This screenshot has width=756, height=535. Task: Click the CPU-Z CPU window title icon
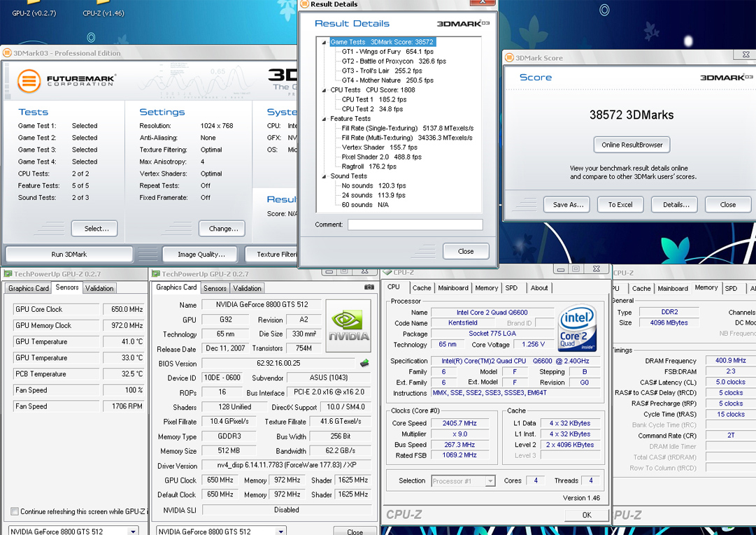click(x=387, y=273)
